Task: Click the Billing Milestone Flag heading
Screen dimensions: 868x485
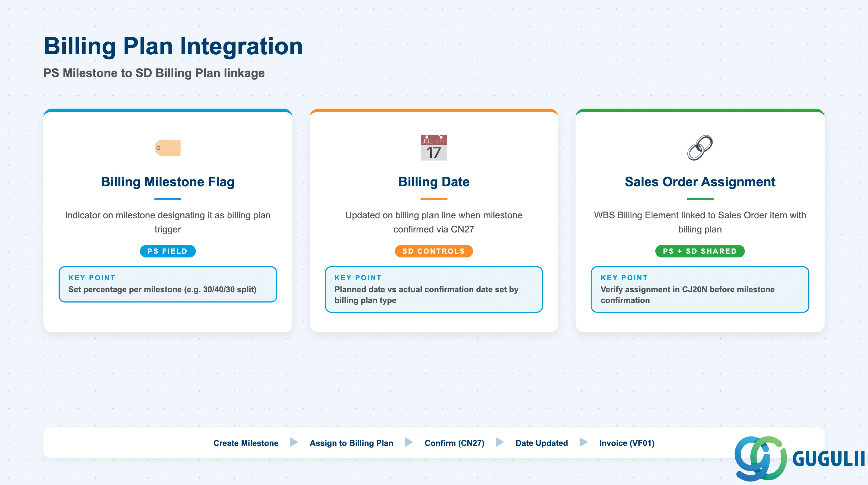Action: [x=168, y=182]
